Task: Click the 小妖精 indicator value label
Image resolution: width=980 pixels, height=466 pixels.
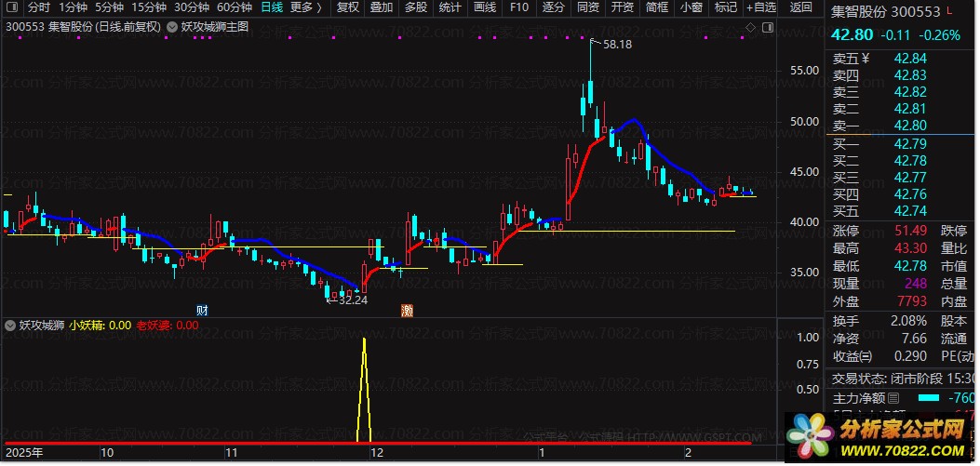Action: tap(100, 325)
